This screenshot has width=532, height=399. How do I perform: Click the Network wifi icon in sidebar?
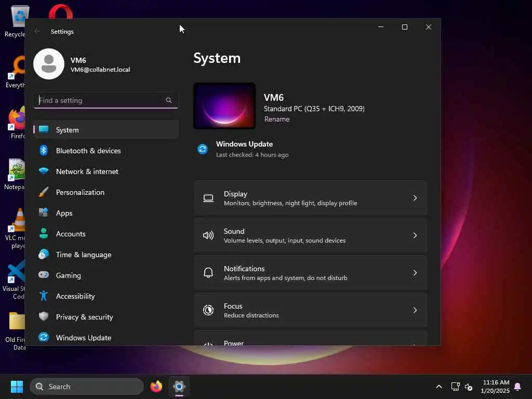tap(44, 171)
